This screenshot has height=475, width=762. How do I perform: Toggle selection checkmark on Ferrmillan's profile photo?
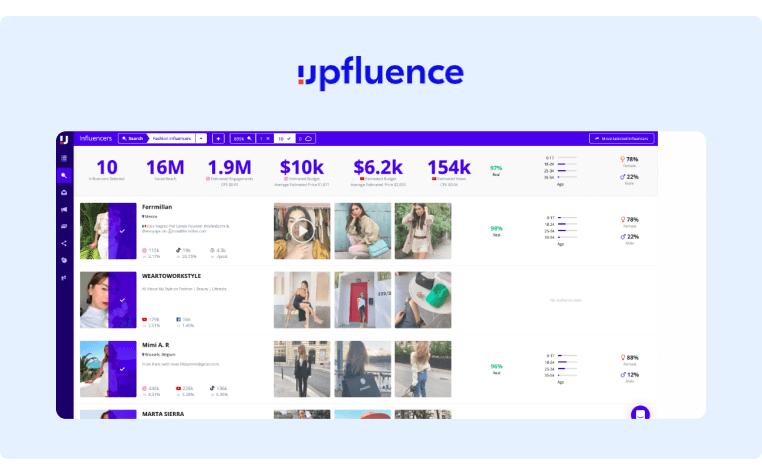[x=122, y=231]
